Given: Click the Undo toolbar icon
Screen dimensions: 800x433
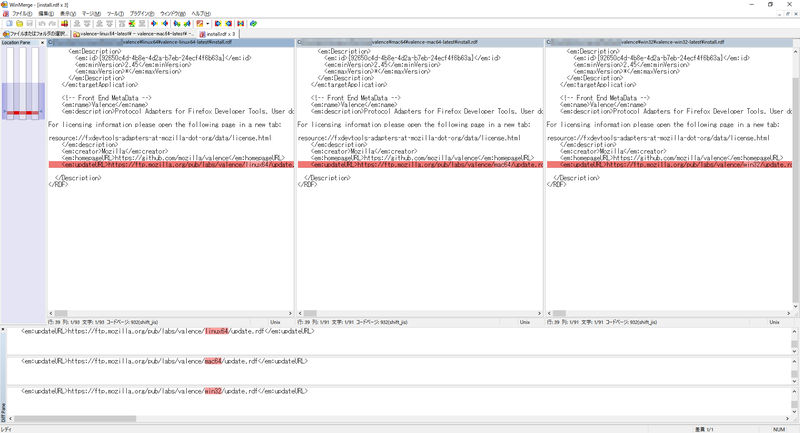Looking at the screenshot, I should (42, 23).
